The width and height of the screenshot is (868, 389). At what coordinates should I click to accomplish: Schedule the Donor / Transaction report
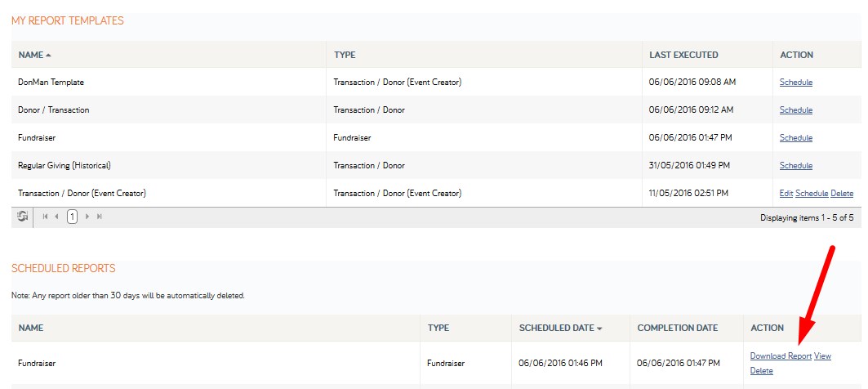point(796,110)
